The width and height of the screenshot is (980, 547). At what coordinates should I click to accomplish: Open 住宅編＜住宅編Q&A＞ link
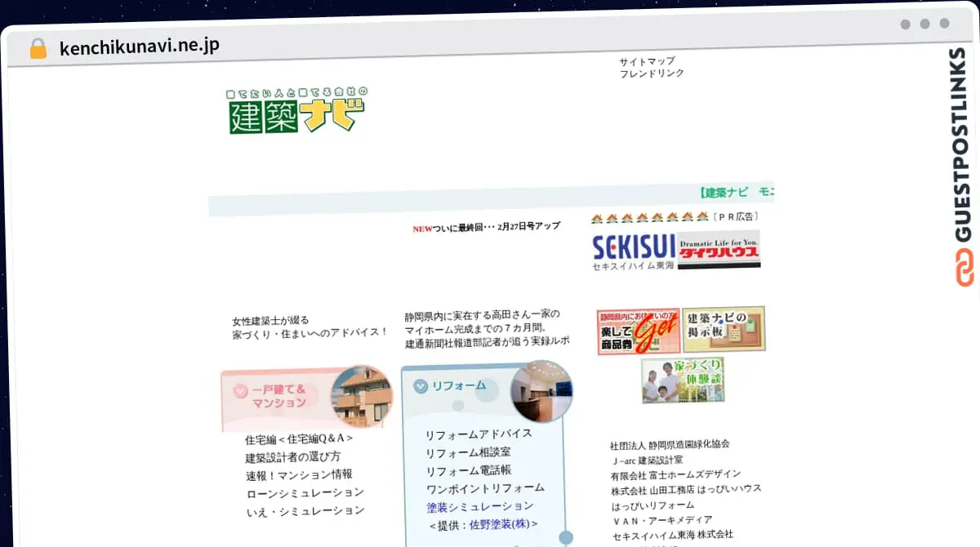coord(299,439)
